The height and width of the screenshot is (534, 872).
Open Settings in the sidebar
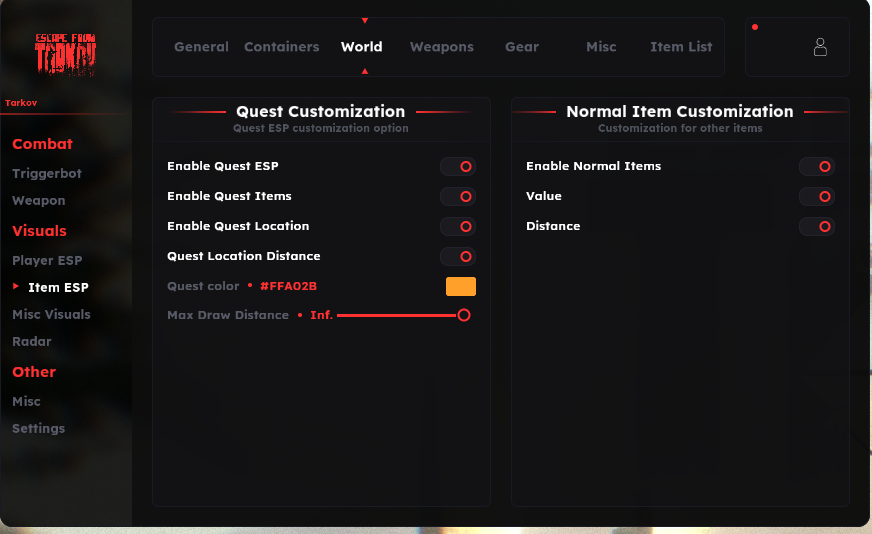(x=38, y=429)
